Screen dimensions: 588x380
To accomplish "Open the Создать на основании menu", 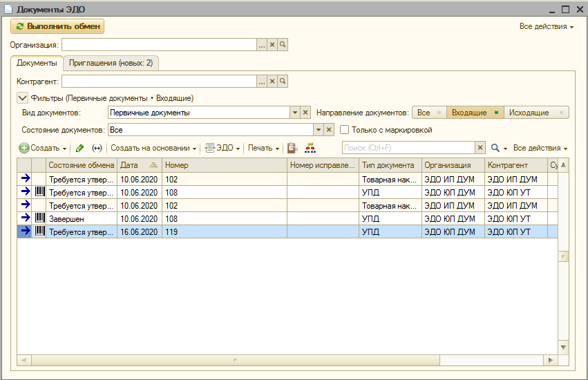I will [153, 148].
